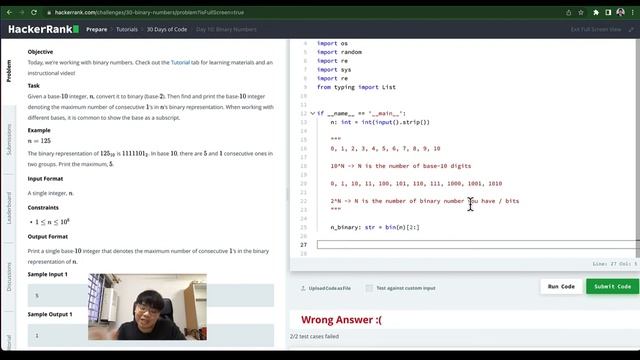The width and height of the screenshot is (640, 360).
Task: Click the lock icon in address bar
Action: tap(49, 13)
